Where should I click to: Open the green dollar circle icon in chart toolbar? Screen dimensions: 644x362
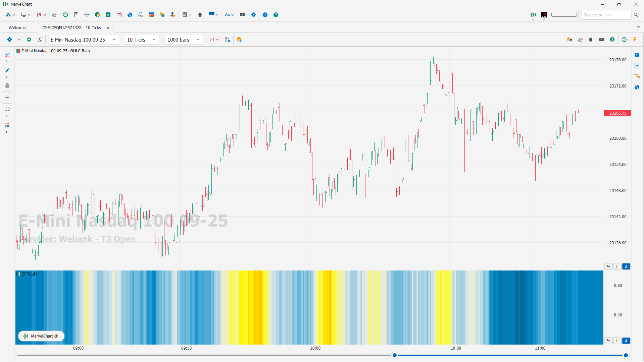612,40
